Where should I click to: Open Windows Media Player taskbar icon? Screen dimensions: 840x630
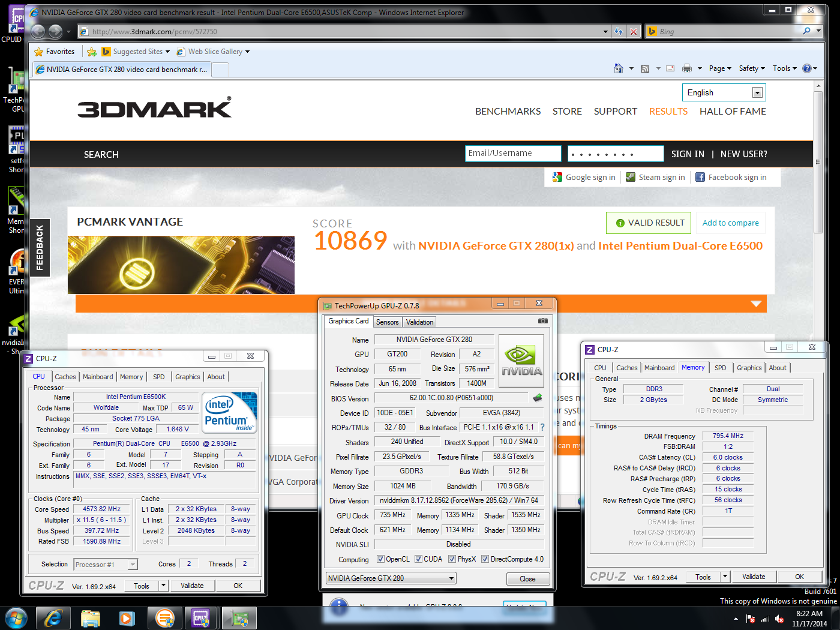pos(127,618)
